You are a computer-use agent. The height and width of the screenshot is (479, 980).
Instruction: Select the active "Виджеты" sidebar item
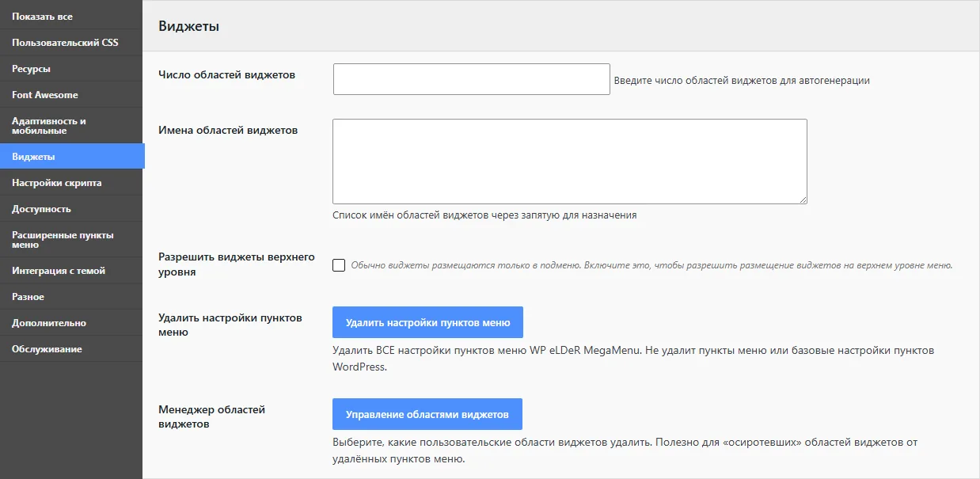[72, 156]
